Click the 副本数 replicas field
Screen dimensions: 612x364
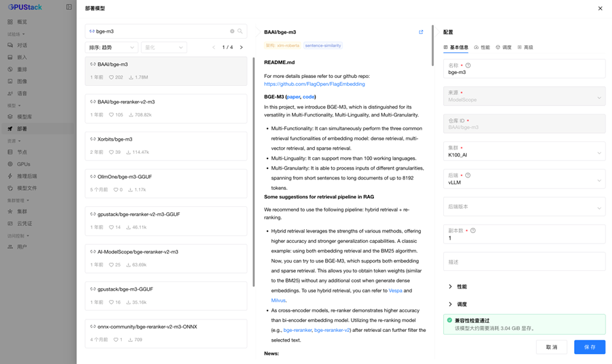pyautogui.click(x=524, y=234)
